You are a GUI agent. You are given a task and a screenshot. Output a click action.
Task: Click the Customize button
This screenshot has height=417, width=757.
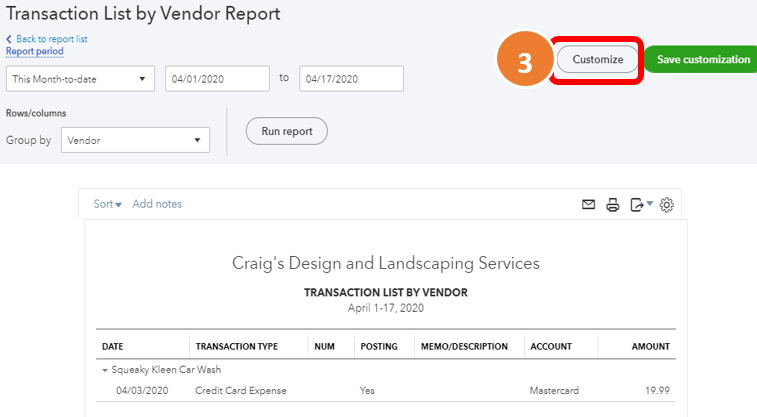(x=597, y=60)
